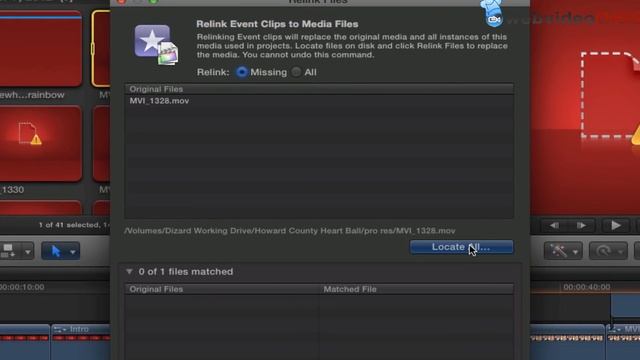Image resolution: width=640 pixels, height=360 pixels.
Task: Select the missing media _1330 clip thumbnail
Action: (x=40, y=144)
